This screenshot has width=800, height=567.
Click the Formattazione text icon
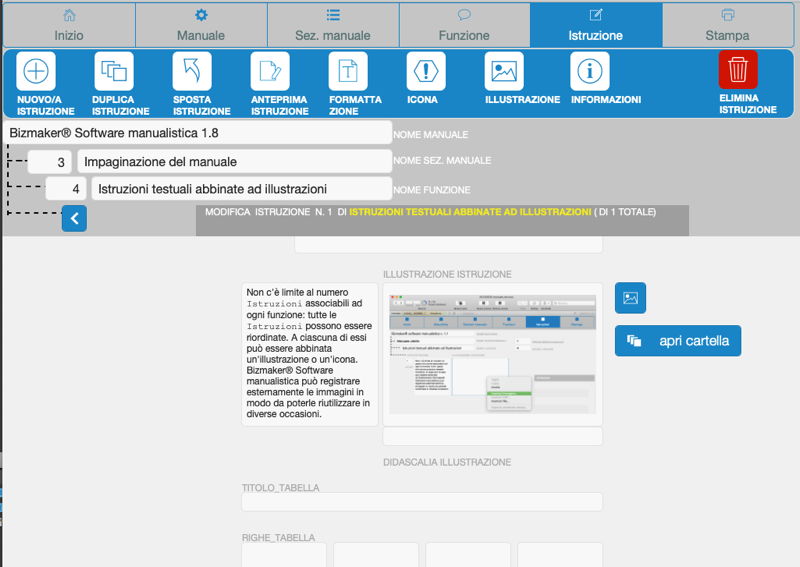(348, 71)
